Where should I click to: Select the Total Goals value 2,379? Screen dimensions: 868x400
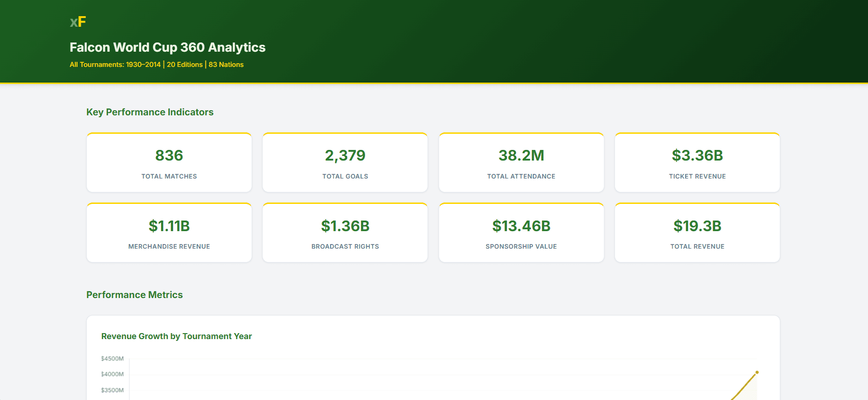coord(345,155)
